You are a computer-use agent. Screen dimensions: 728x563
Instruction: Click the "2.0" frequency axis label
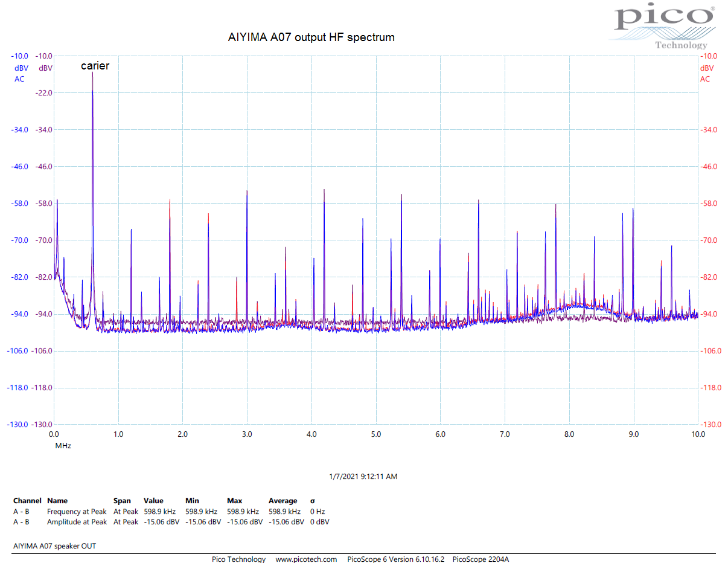(183, 434)
